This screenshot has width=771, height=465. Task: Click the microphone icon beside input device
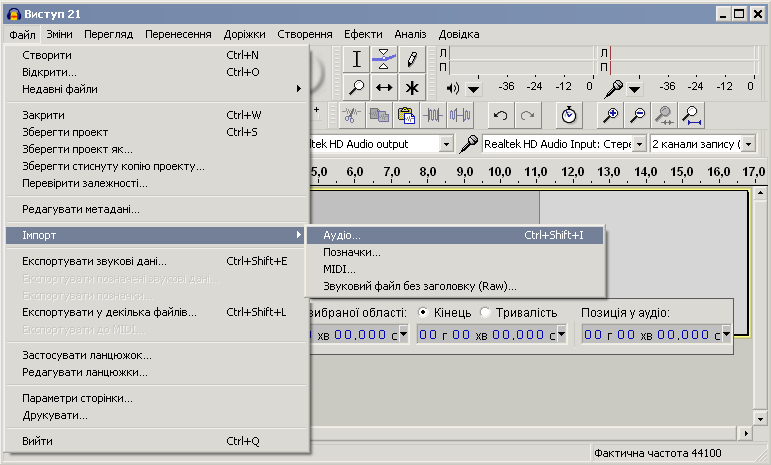point(469,144)
